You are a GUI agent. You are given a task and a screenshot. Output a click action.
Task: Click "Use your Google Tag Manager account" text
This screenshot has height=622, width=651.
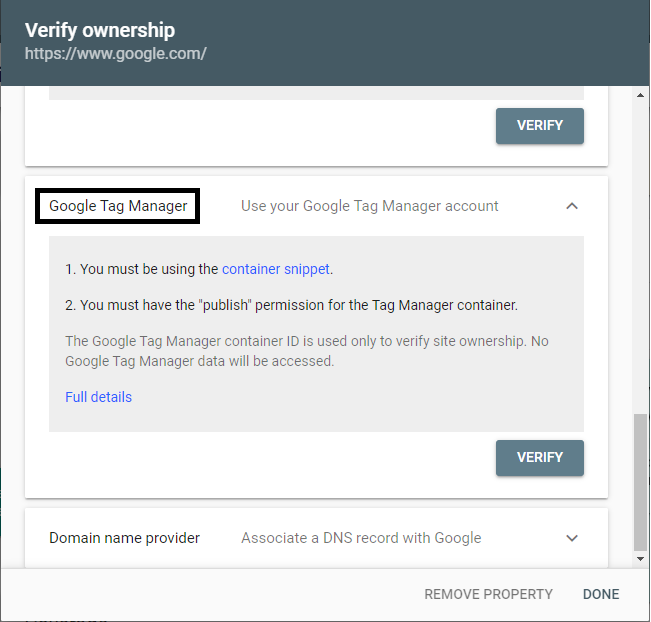click(369, 206)
